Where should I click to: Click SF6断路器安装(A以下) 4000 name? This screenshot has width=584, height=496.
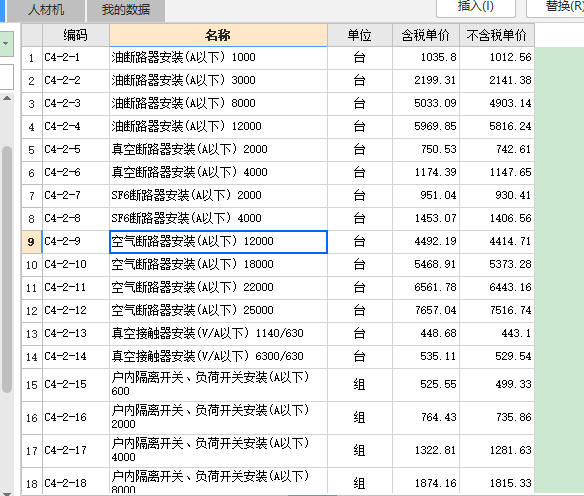click(218, 219)
